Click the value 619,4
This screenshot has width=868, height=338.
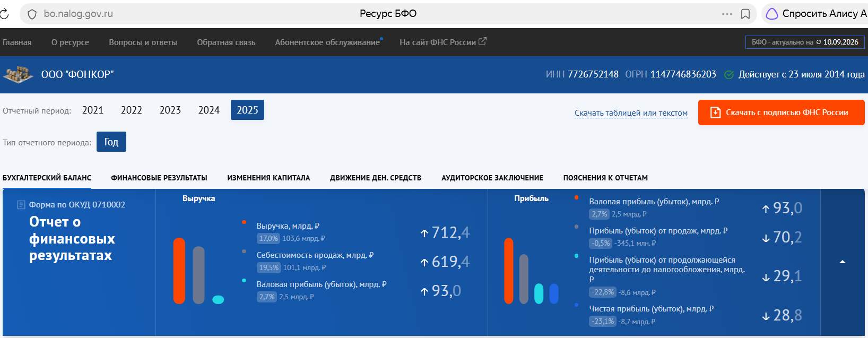click(x=450, y=262)
